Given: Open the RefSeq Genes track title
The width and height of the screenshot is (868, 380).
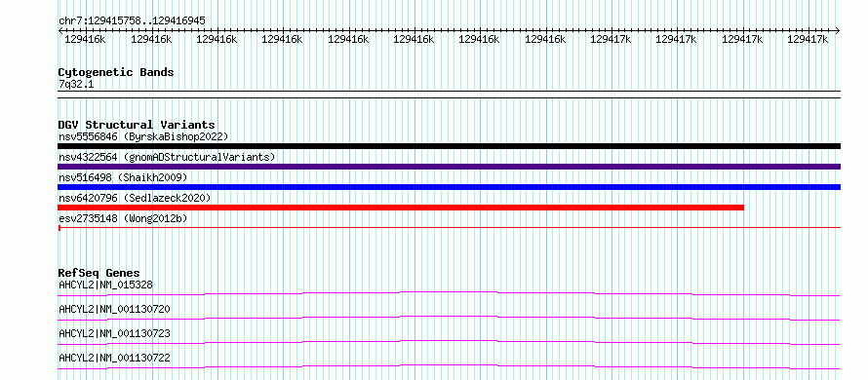Looking at the screenshot, I should pyautogui.click(x=99, y=273).
